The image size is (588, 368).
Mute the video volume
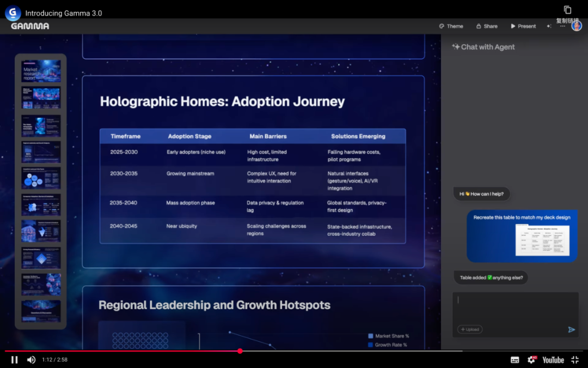31,360
